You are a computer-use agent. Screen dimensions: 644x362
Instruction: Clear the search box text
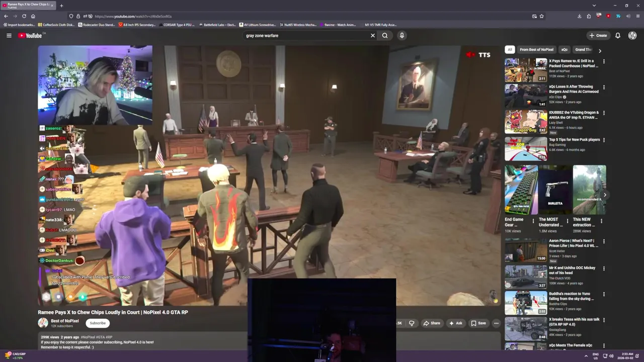tap(373, 35)
